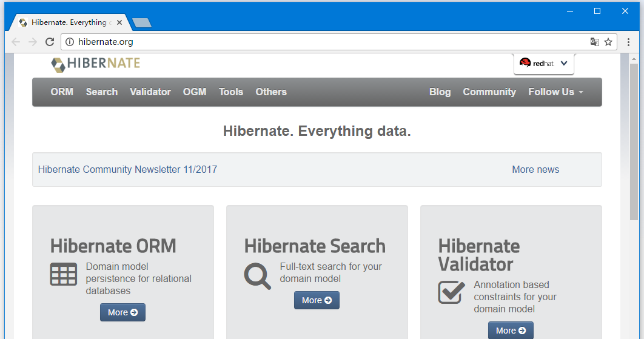Click More button under Hibernate Search
This screenshot has width=644, height=339.
tap(317, 300)
